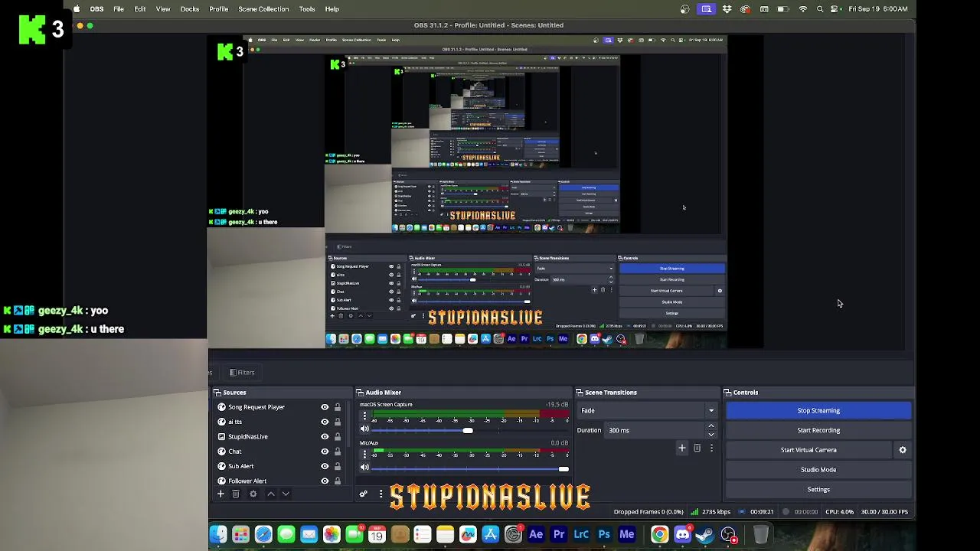Hide the Follower Alert source
Screen dimensions: 980x551
pyautogui.click(x=325, y=481)
